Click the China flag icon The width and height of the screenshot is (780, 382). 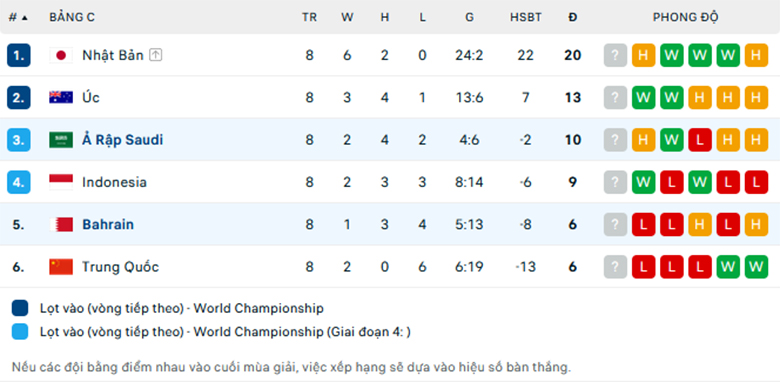[61, 267]
